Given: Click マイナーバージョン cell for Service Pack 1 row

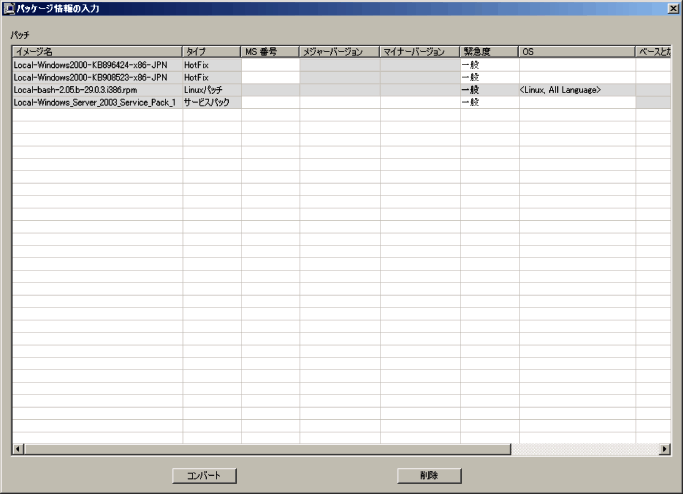Looking at the screenshot, I should [420, 102].
